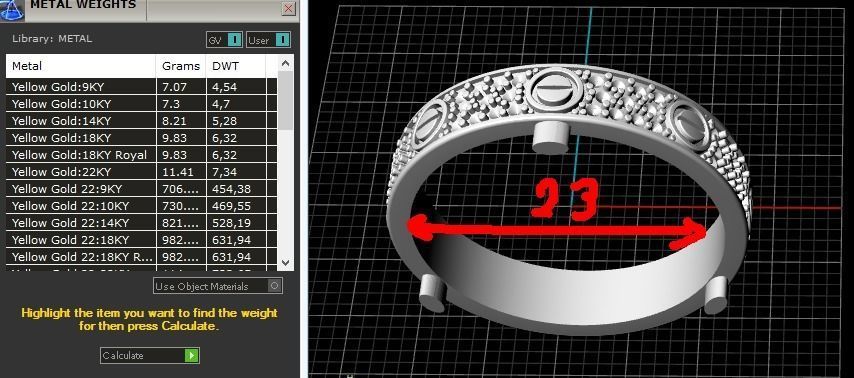
Task: Toggle the GV library switch
Action: pos(224,40)
